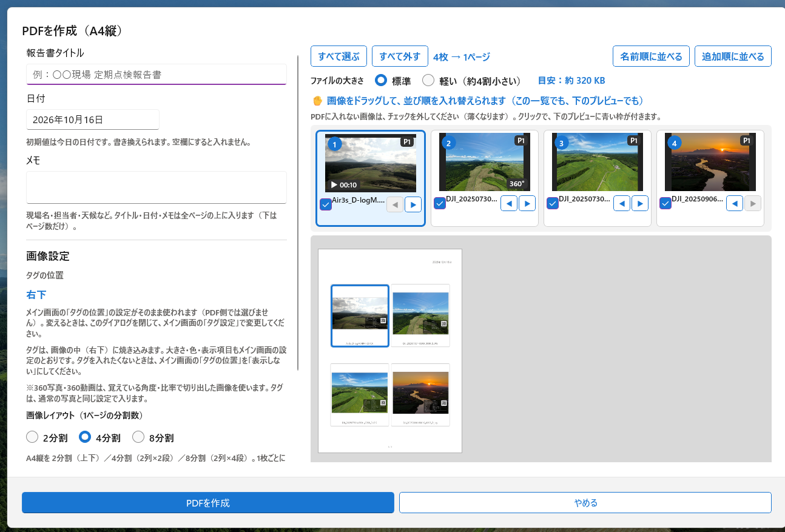Move image 4 (DJI_20250906) left one position

pyautogui.click(x=735, y=203)
